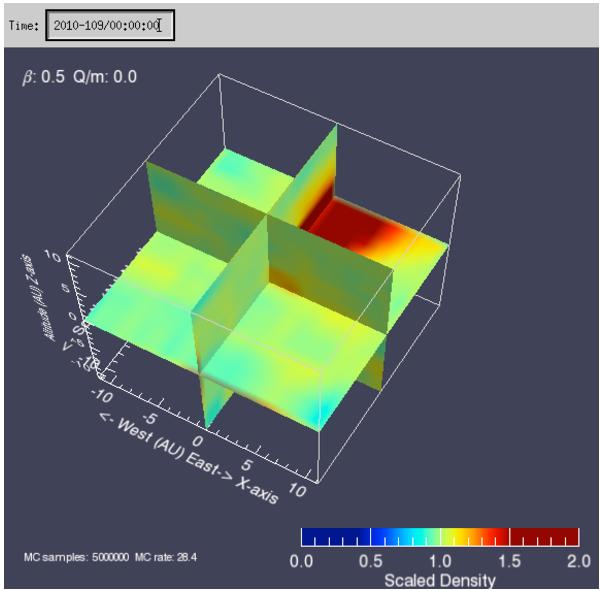Viewport: 600px width, 591px height.
Task: Click the 2.0 colorbar tick label
Action: [579, 561]
